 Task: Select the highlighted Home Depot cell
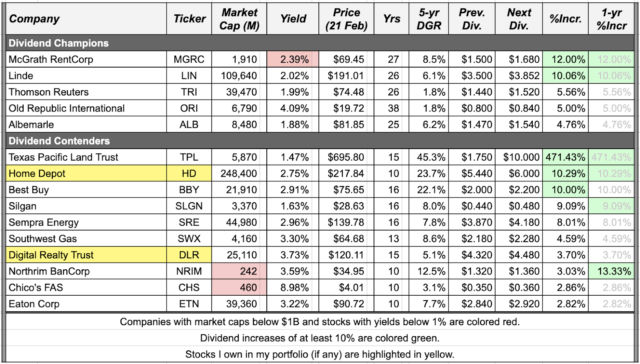click(86, 173)
